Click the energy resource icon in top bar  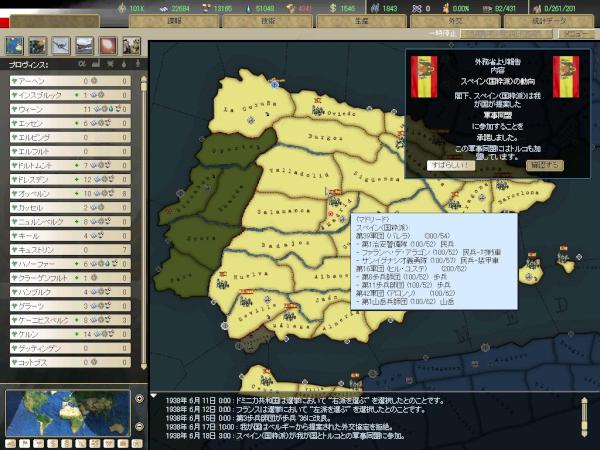[122, 8]
